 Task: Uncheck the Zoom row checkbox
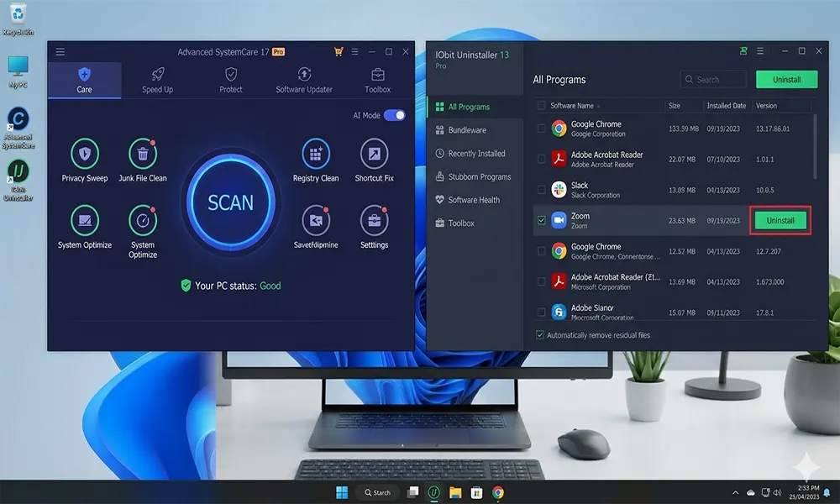(x=541, y=220)
